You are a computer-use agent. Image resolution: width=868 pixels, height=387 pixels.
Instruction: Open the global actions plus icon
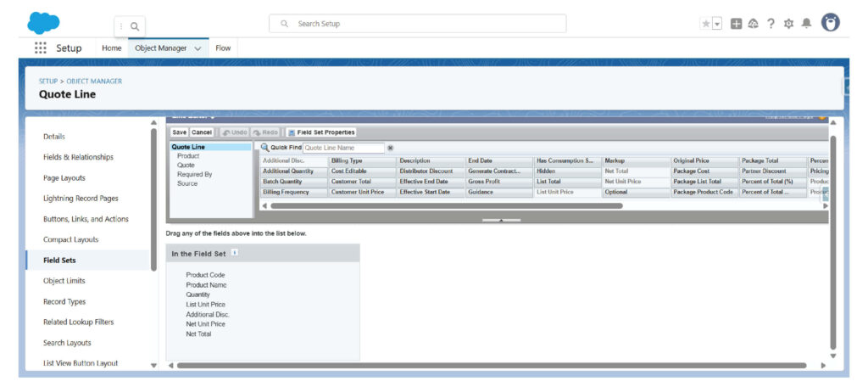[x=736, y=24]
